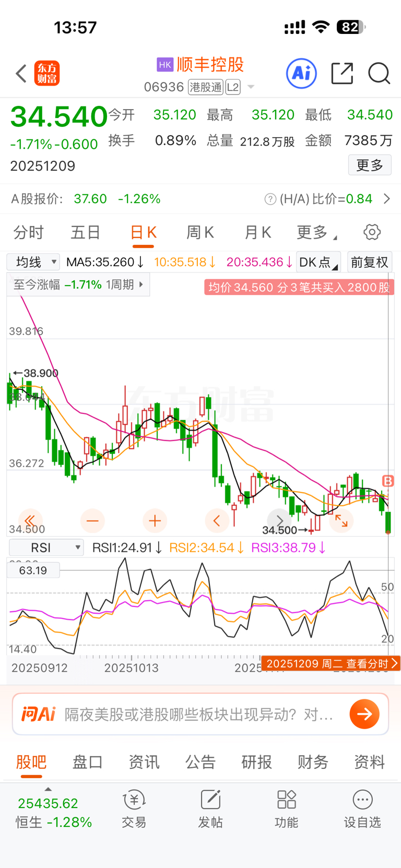This screenshot has height=868, width=401.
Task: Zoom in chart with plus button
Action: click(x=155, y=520)
